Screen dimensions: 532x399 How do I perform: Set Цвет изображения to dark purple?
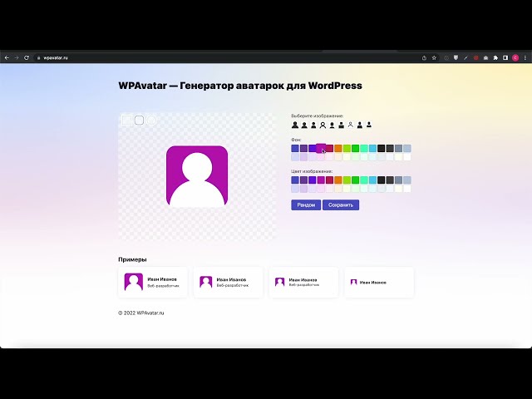pos(303,180)
